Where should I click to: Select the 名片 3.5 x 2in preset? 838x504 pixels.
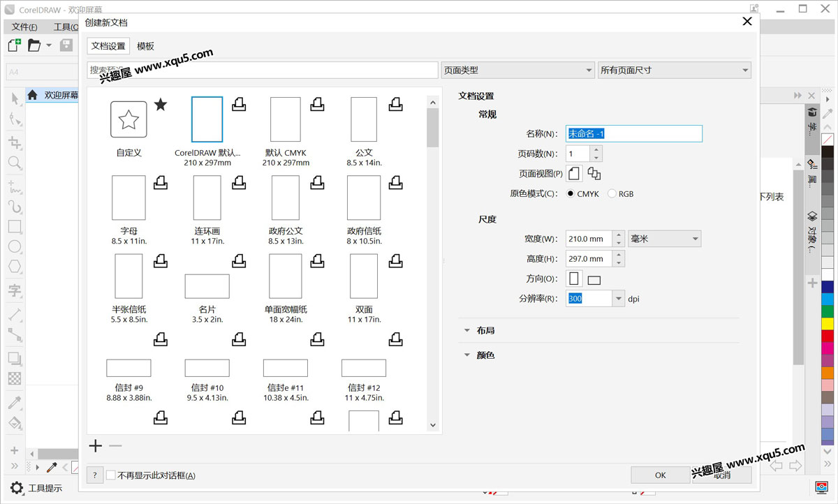click(x=207, y=286)
